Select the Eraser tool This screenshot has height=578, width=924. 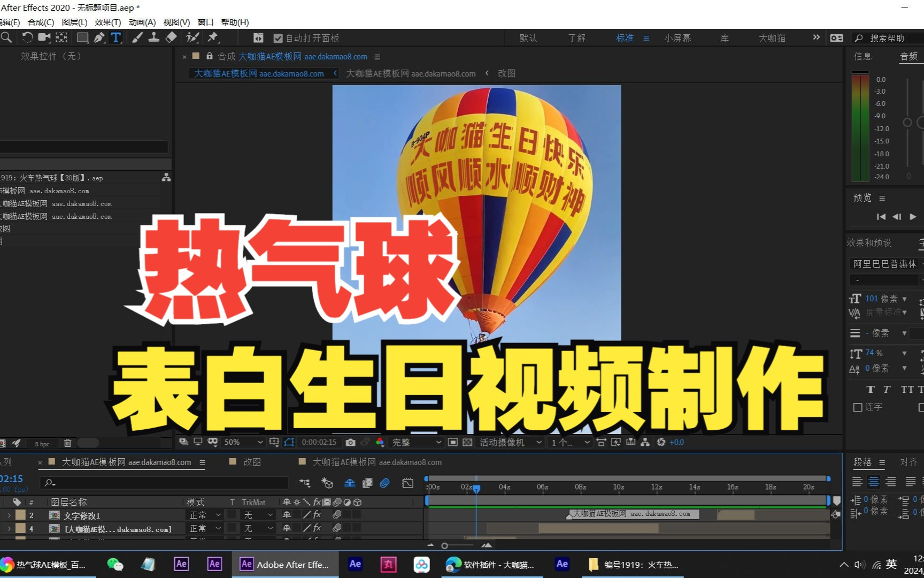171,37
